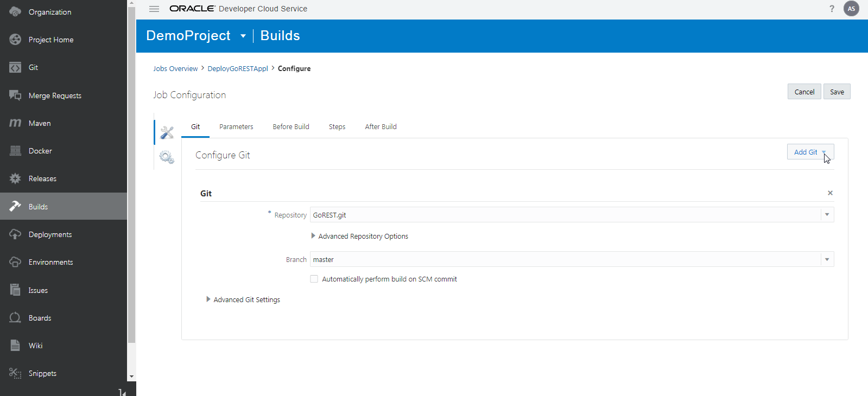Open the Add Git dropdown
The image size is (868, 396).
[x=810, y=152]
